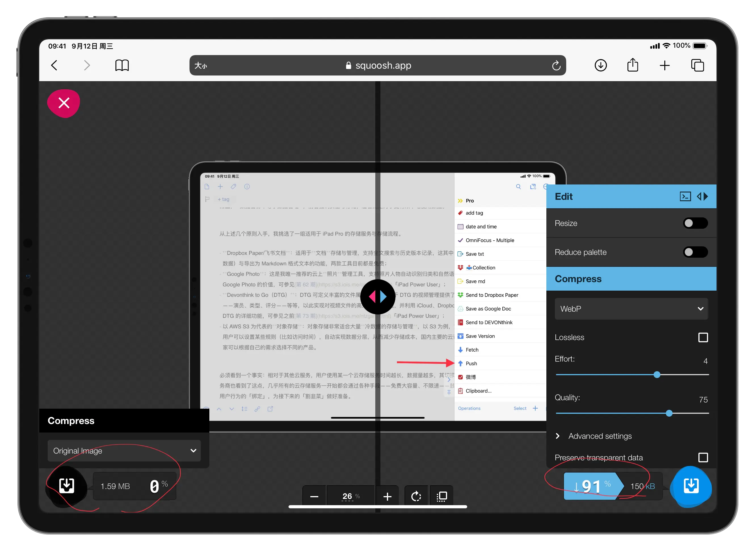Image resolution: width=756 pixels, height=552 pixels.
Task: Check the Lossless checkbox
Action: pos(703,337)
